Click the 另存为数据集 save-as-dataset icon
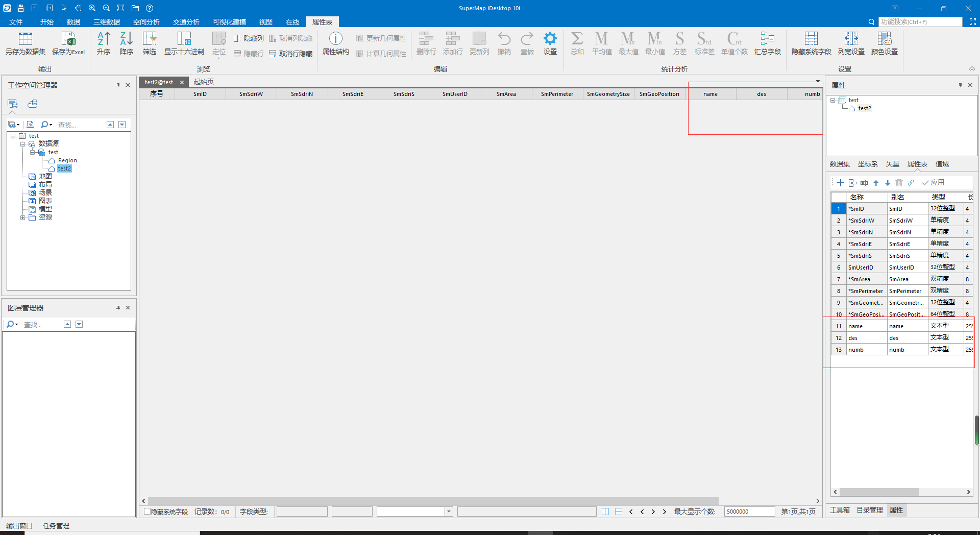This screenshot has width=980, height=535. [25, 39]
